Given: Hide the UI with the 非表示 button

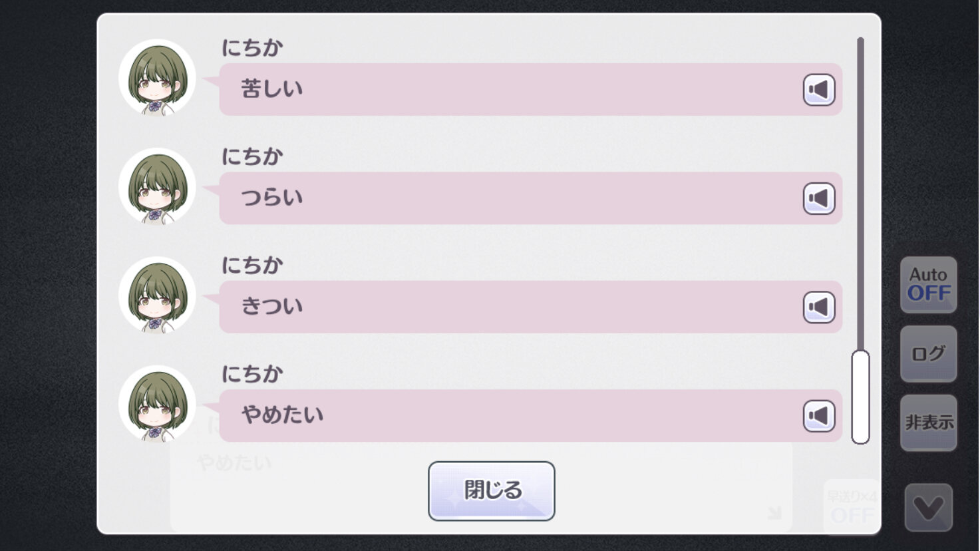Looking at the screenshot, I should (929, 423).
